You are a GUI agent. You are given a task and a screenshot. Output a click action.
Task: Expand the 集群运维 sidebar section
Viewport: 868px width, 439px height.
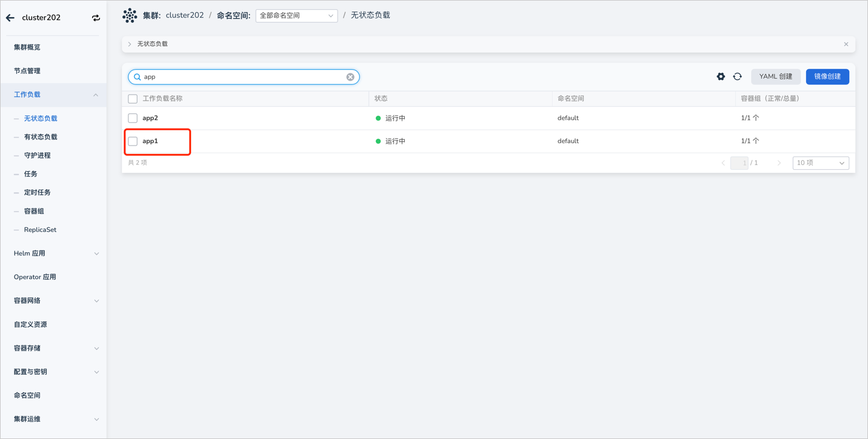coord(96,420)
